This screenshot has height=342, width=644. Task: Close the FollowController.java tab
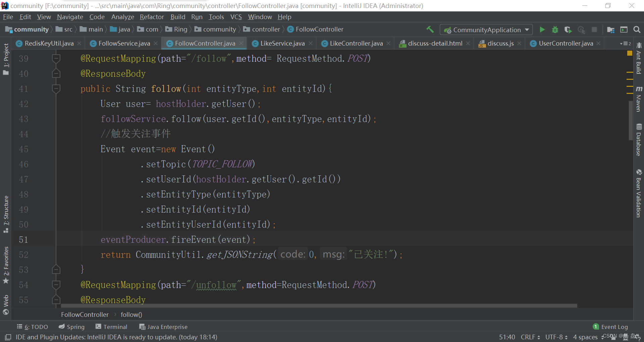(x=241, y=43)
